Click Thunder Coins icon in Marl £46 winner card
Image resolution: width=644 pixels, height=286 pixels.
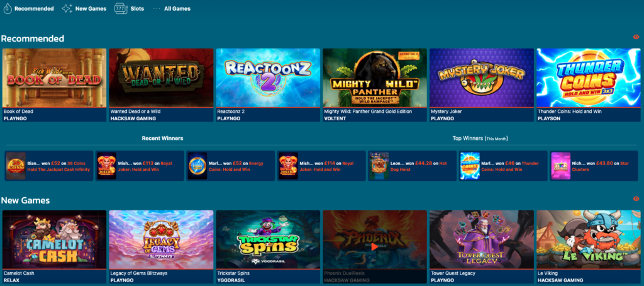470,166
